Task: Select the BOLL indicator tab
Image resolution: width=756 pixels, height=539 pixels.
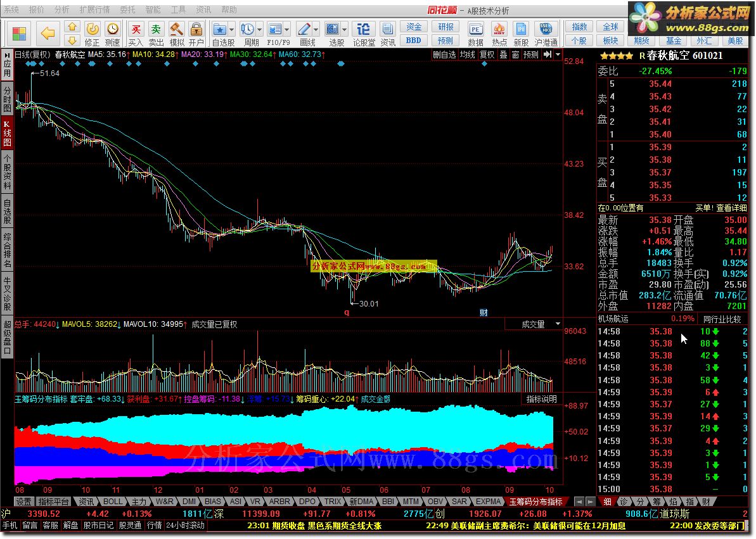Action: [x=113, y=502]
